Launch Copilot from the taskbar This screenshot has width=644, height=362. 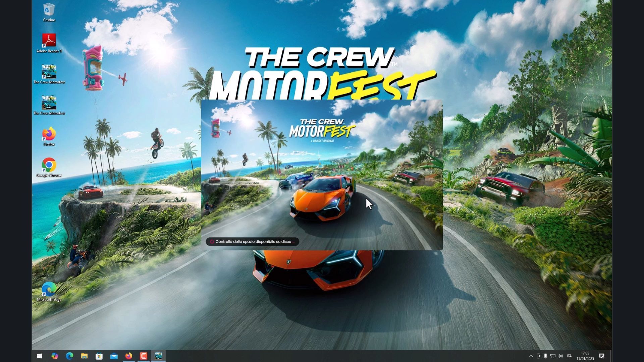(x=55, y=356)
